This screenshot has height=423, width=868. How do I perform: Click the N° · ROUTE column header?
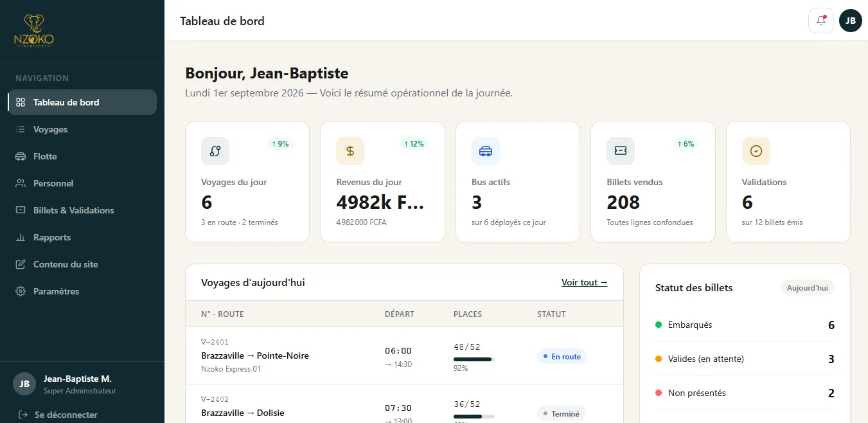coord(222,314)
